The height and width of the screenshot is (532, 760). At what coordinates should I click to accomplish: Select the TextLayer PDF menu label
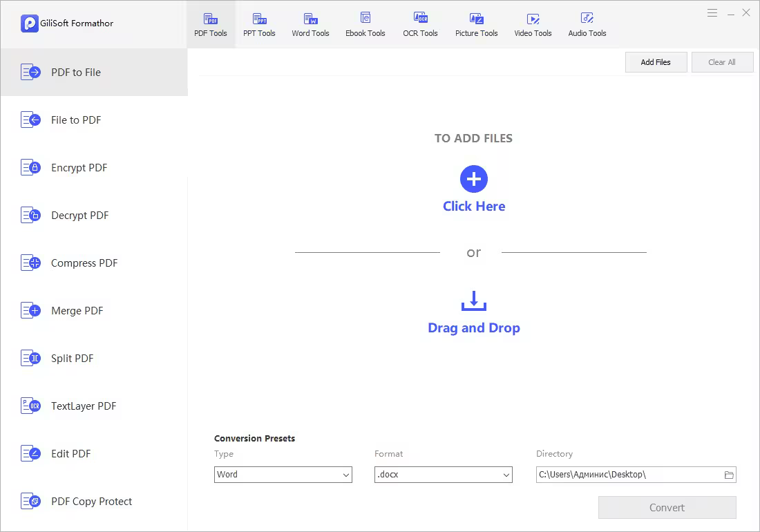(84, 406)
